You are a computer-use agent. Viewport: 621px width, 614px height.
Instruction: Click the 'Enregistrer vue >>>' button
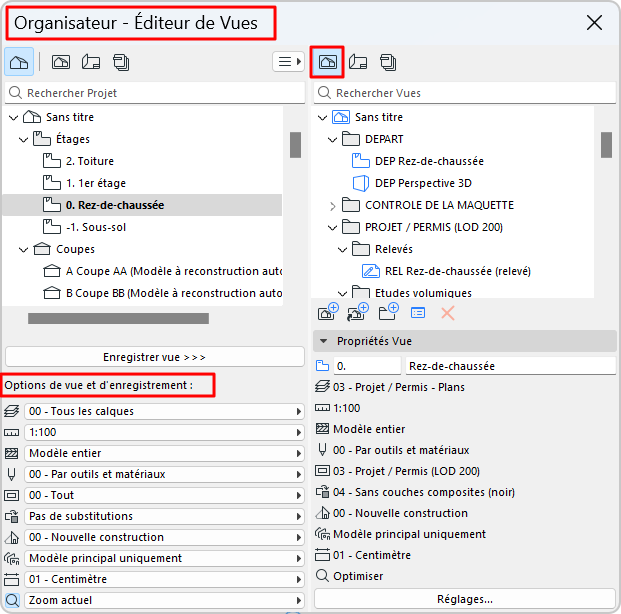click(x=154, y=357)
